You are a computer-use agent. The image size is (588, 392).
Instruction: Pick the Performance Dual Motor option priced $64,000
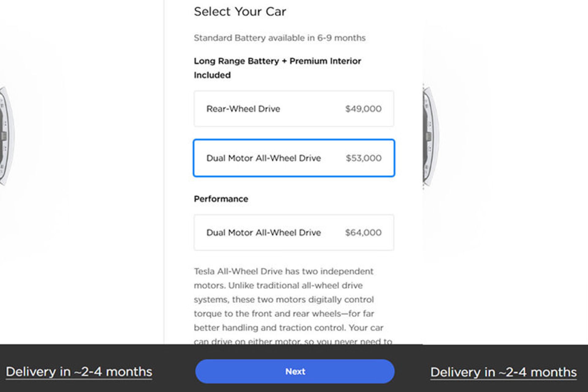pos(293,233)
